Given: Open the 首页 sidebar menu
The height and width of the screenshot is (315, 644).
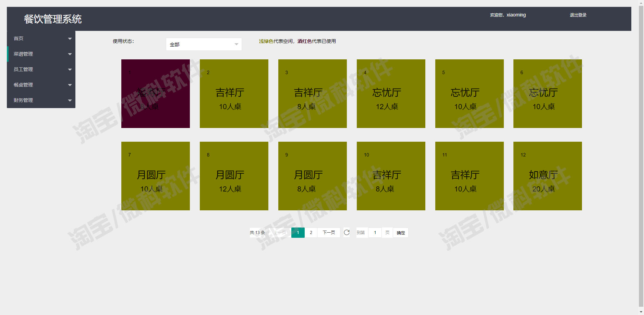Looking at the screenshot, I should tap(41, 38).
